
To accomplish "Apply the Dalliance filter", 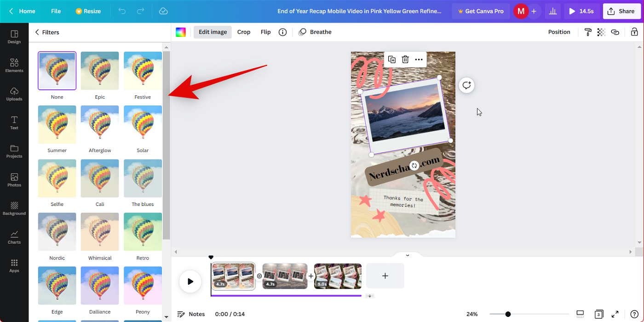I will [100, 286].
